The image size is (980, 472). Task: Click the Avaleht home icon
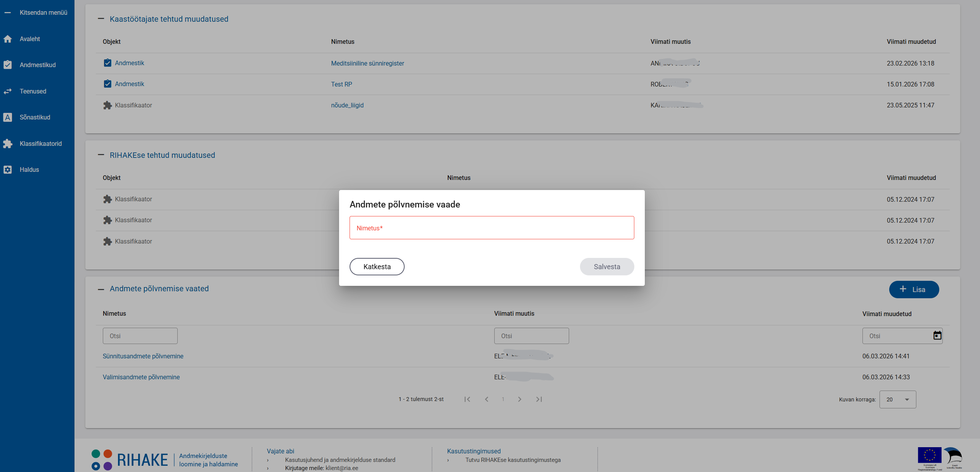click(x=8, y=39)
